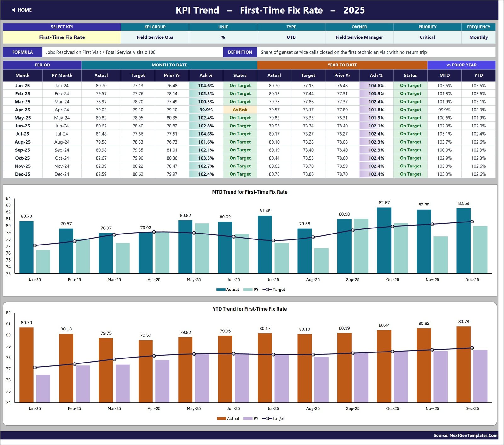Click the Aug-25 YTD prior year 78.08 cell
Viewport: 504px width, 445px height.
(342, 142)
